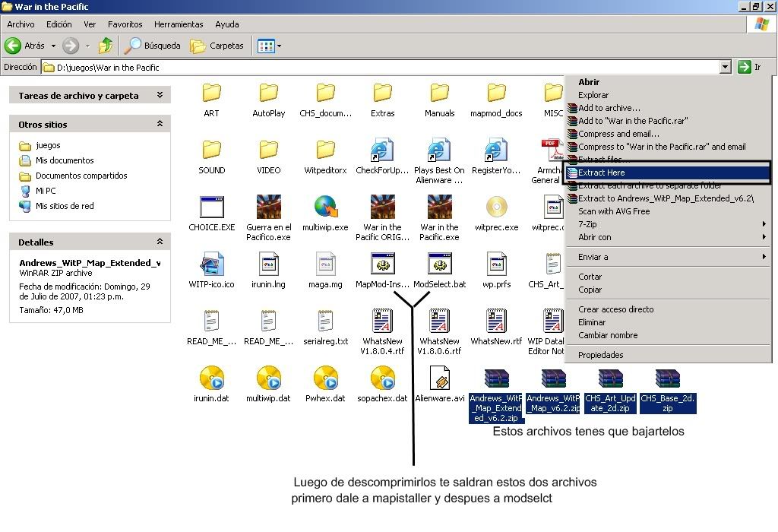Screen dimensions: 778x532
Task: Open the Archivo menu
Action: click(x=21, y=24)
